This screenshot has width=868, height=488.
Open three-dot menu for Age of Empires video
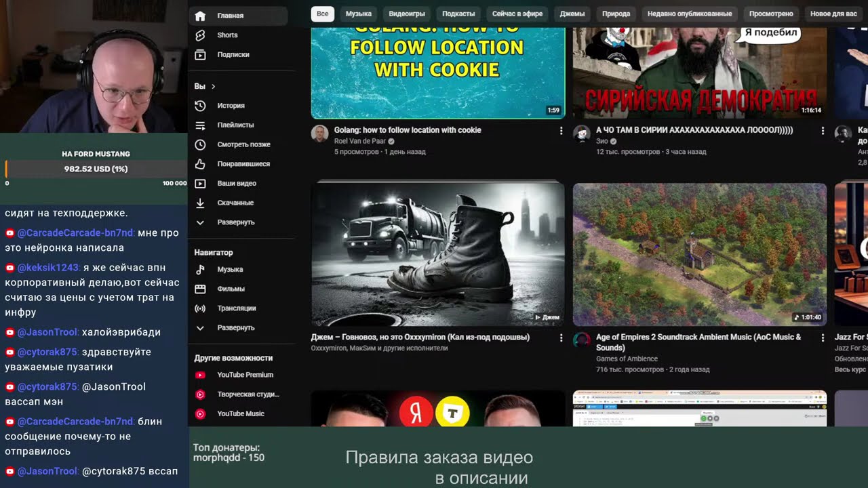[823, 338]
